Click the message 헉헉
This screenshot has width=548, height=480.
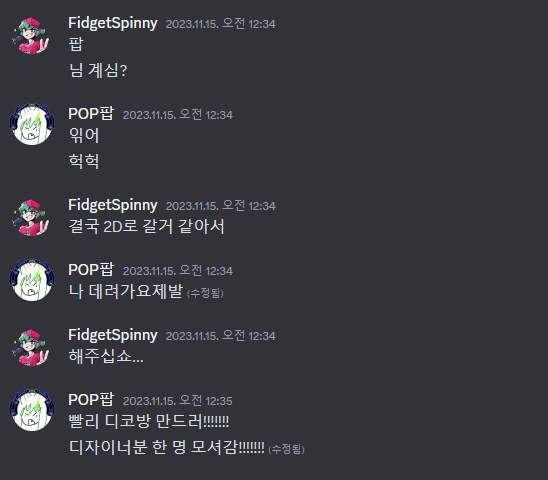click(84, 161)
